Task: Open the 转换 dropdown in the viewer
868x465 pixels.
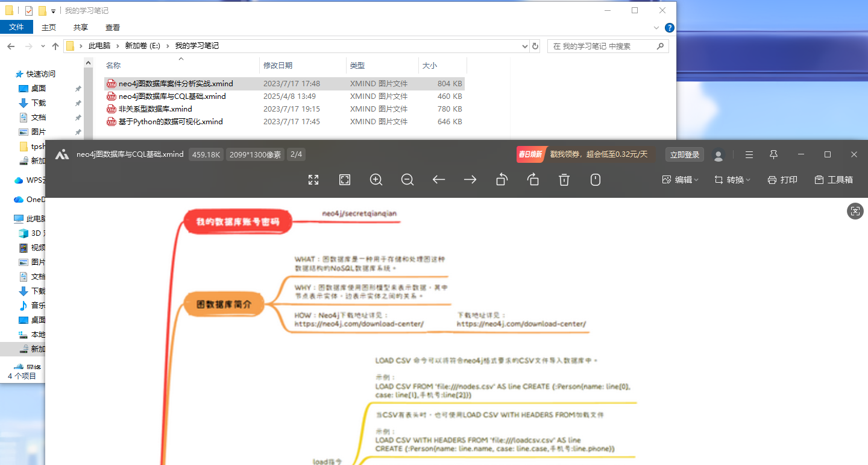Action: (x=732, y=180)
